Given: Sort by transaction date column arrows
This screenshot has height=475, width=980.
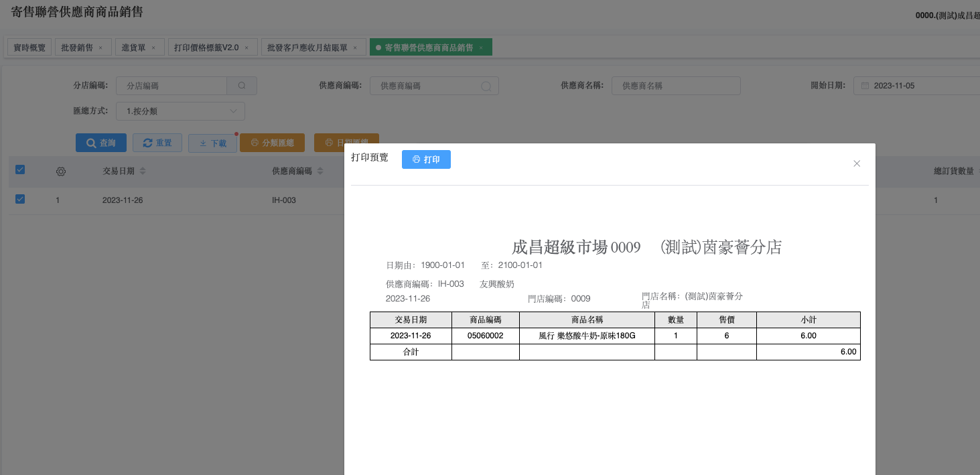Looking at the screenshot, I should click(143, 172).
